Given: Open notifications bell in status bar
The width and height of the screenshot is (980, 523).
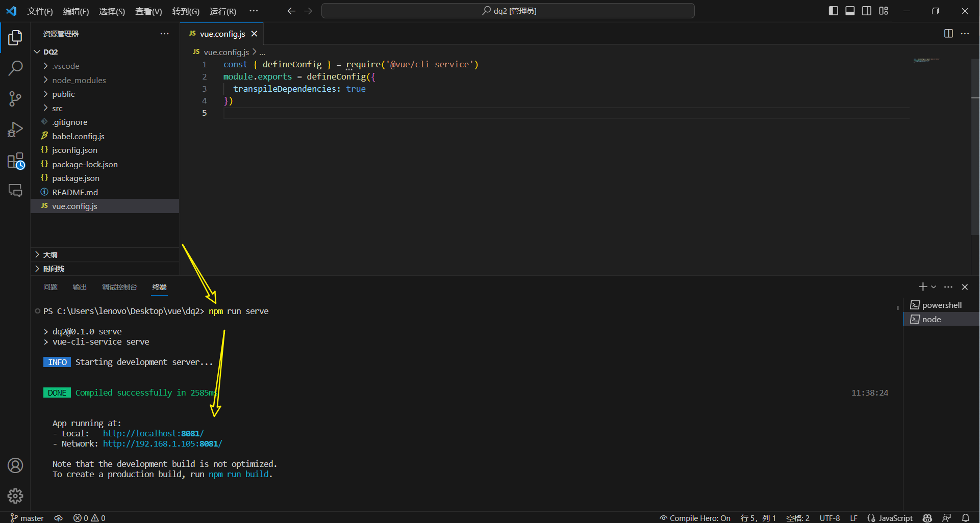Looking at the screenshot, I should tap(966, 518).
